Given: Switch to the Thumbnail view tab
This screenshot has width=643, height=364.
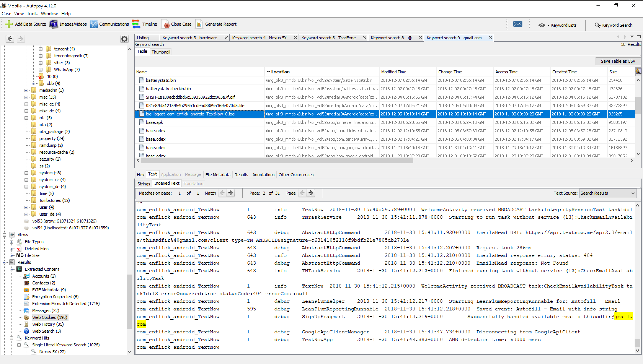Looking at the screenshot, I should click(x=161, y=52).
